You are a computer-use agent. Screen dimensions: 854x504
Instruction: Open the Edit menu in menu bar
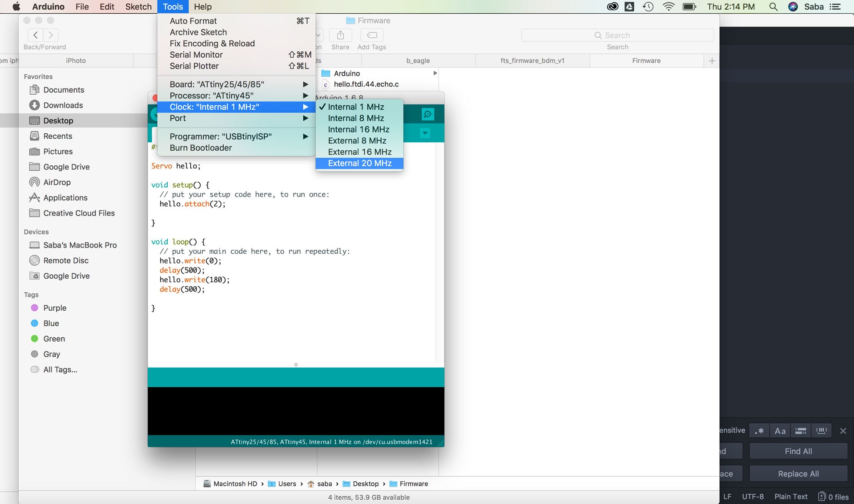point(107,7)
